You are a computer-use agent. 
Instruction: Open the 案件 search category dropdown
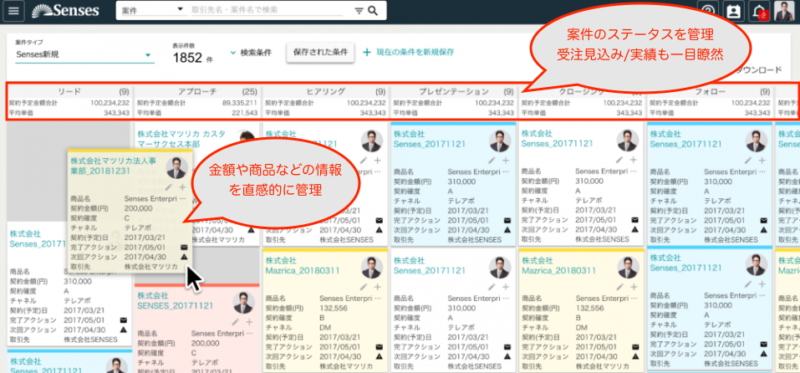coord(153,10)
